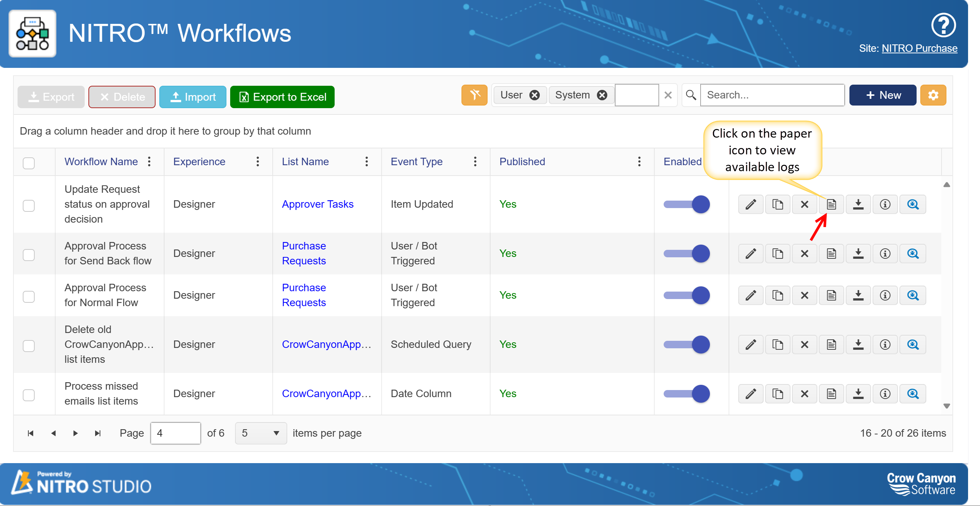
Task: Check the Process missed emails row checkbox
Action: (x=28, y=395)
